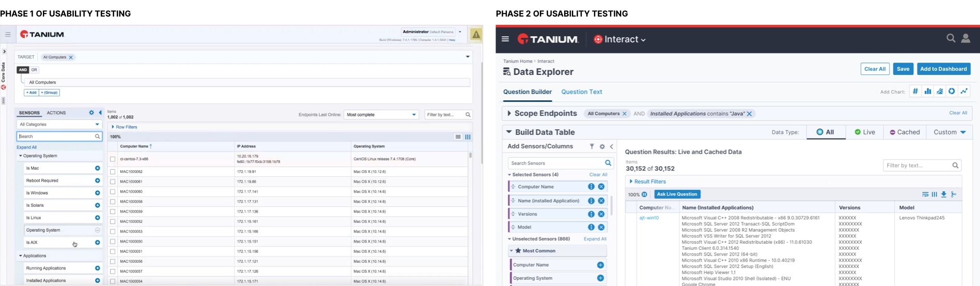The width and height of the screenshot is (980, 286).
Task: Add an area chart
Action: coord(940,92)
